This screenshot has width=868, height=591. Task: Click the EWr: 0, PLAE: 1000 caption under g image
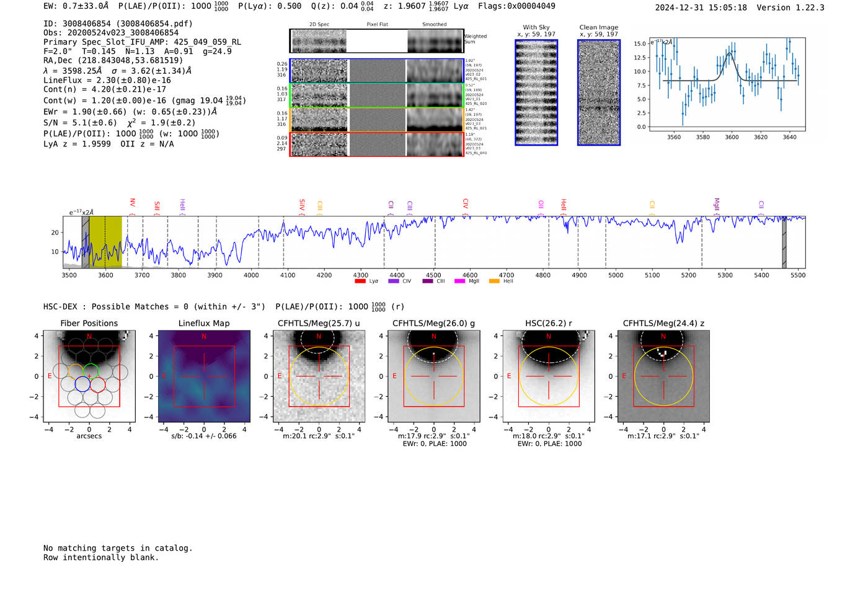tap(434, 443)
